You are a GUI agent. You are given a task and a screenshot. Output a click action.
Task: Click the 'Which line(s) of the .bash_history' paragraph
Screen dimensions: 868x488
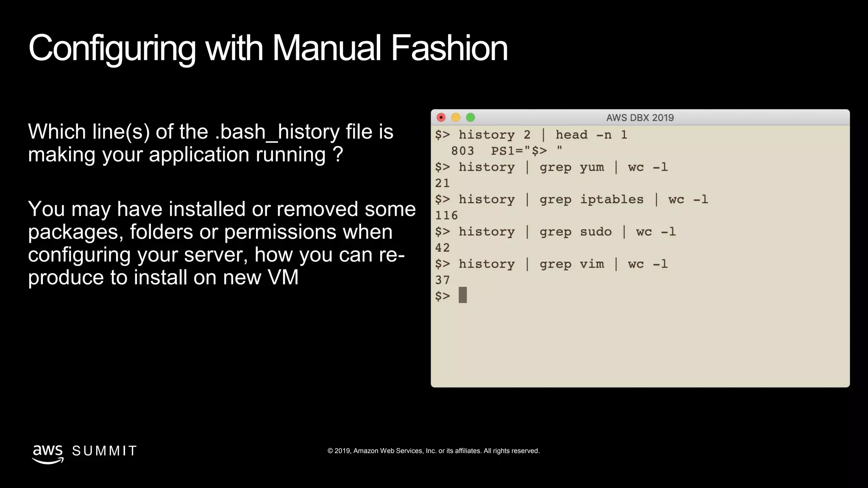click(x=211, y=143)
